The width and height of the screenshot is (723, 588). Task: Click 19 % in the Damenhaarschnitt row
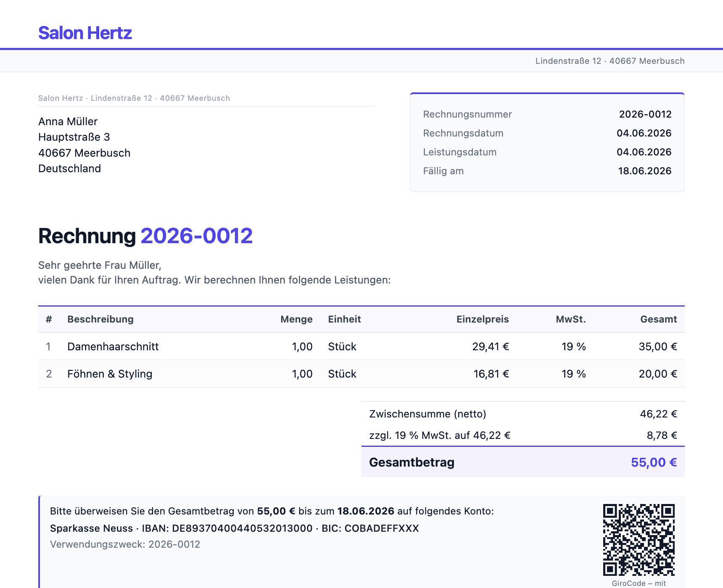click(574, 346)
